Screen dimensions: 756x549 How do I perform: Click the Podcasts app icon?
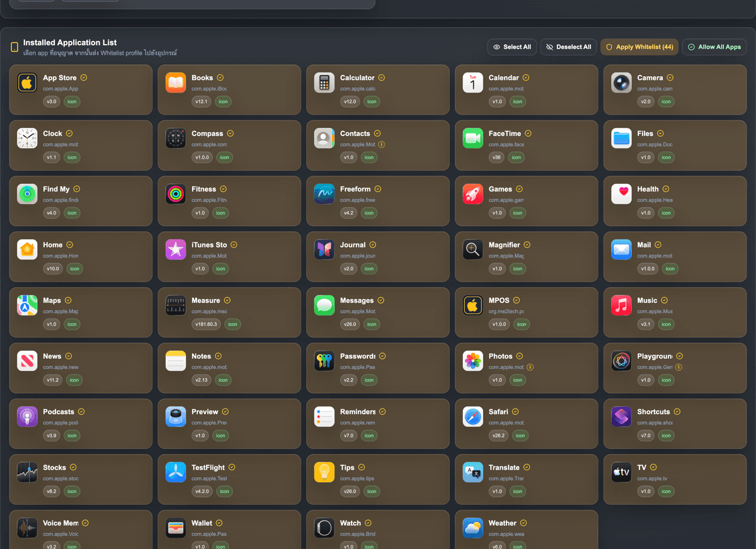pyautogui.click(x=27, y=417)
